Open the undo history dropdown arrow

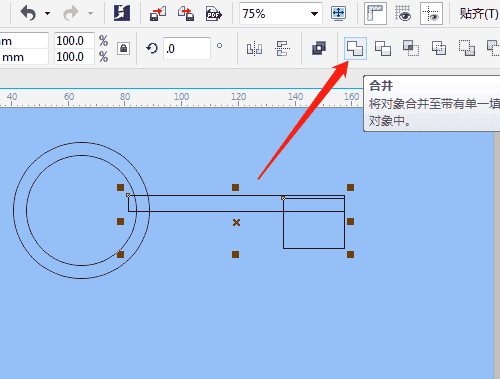click(48, 14)
